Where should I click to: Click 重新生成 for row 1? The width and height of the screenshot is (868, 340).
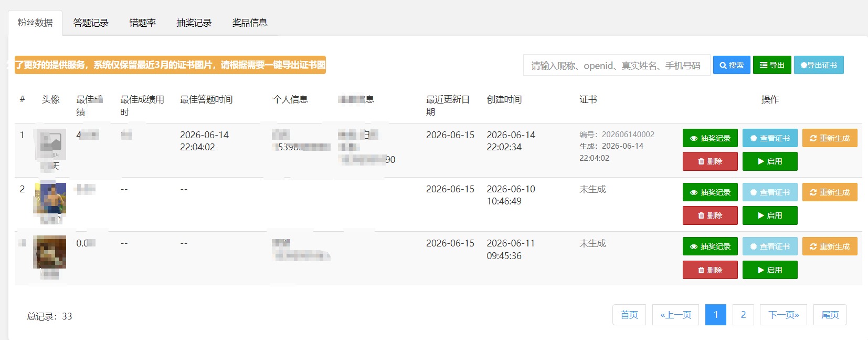point(830,138)
